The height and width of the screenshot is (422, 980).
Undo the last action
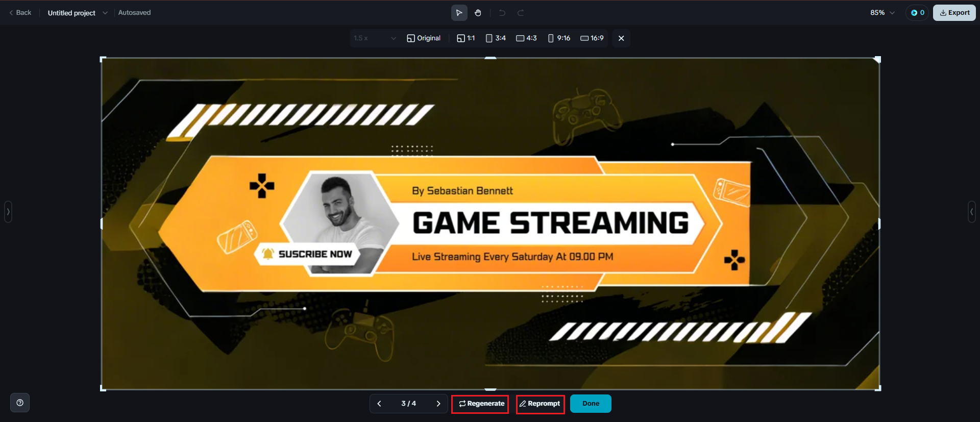click(502, 13)
